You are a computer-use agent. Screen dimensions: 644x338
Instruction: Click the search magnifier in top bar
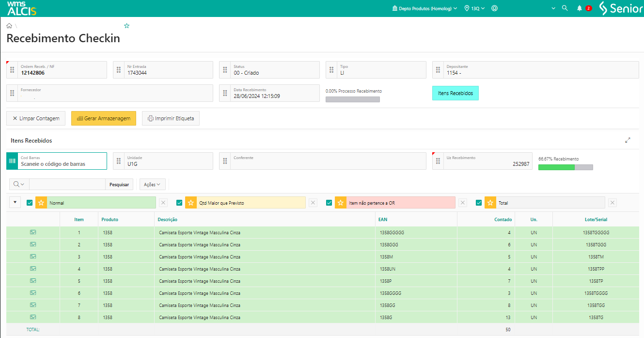(565, 8)
